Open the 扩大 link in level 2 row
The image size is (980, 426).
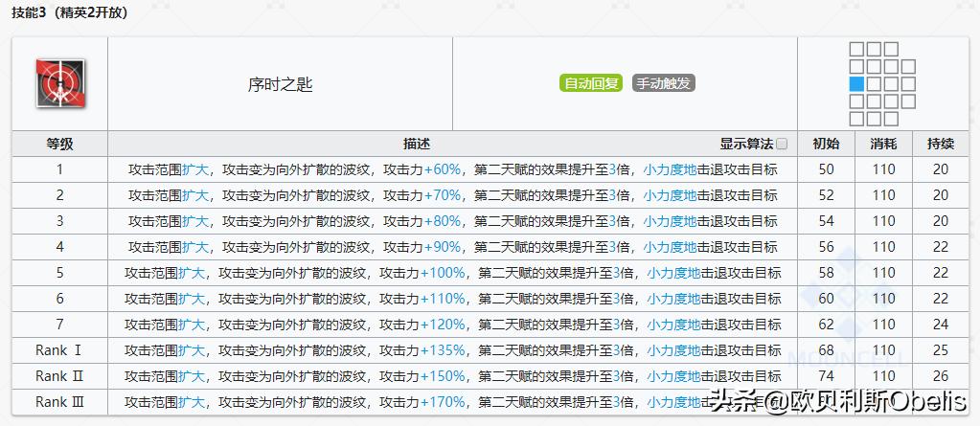point(195,195)
